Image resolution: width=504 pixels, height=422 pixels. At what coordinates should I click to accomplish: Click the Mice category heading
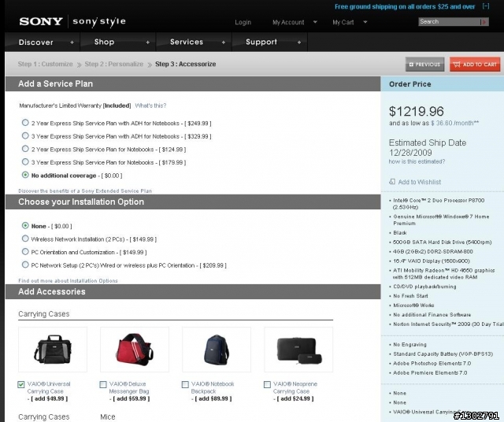[x=108, y=416]
